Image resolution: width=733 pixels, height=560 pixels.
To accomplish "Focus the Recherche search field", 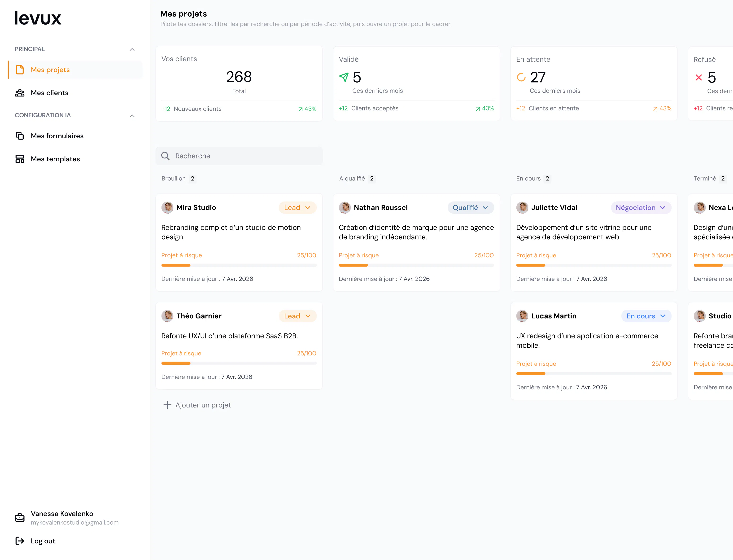I will pos(239,156).
